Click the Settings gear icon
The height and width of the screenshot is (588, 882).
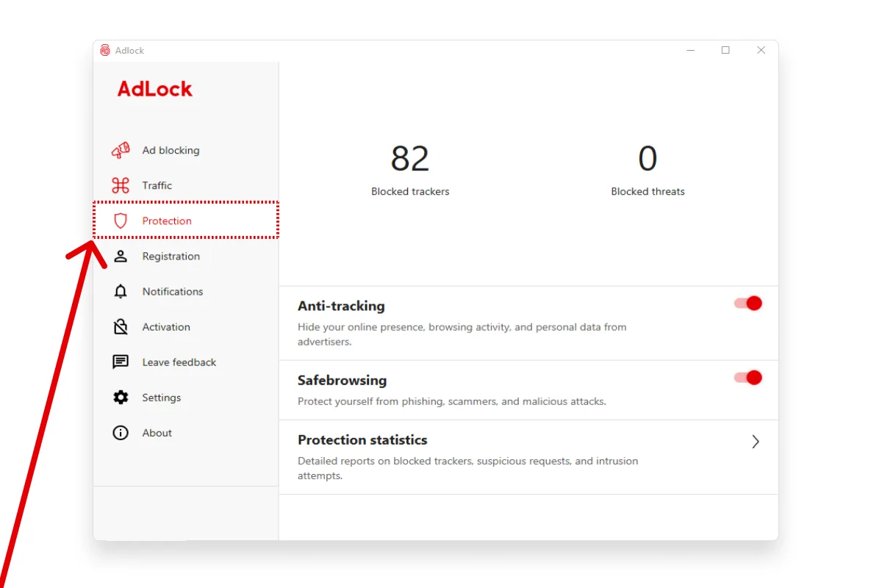121,397
